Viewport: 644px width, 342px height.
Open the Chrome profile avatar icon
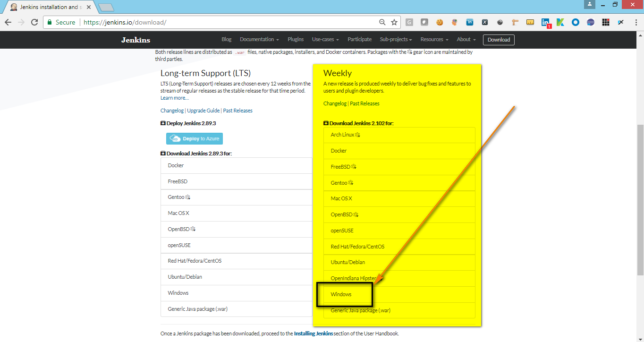(x=590, y=5)
